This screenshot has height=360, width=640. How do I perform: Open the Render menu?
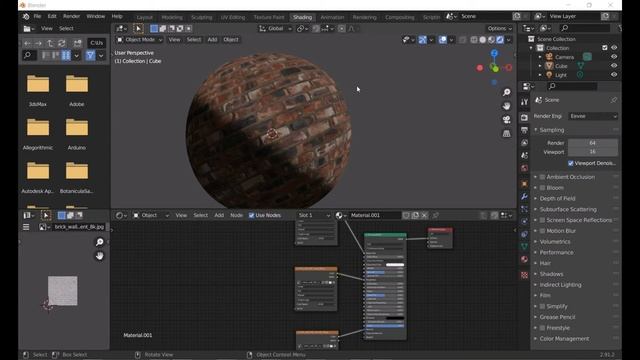[x=71, y=16]
